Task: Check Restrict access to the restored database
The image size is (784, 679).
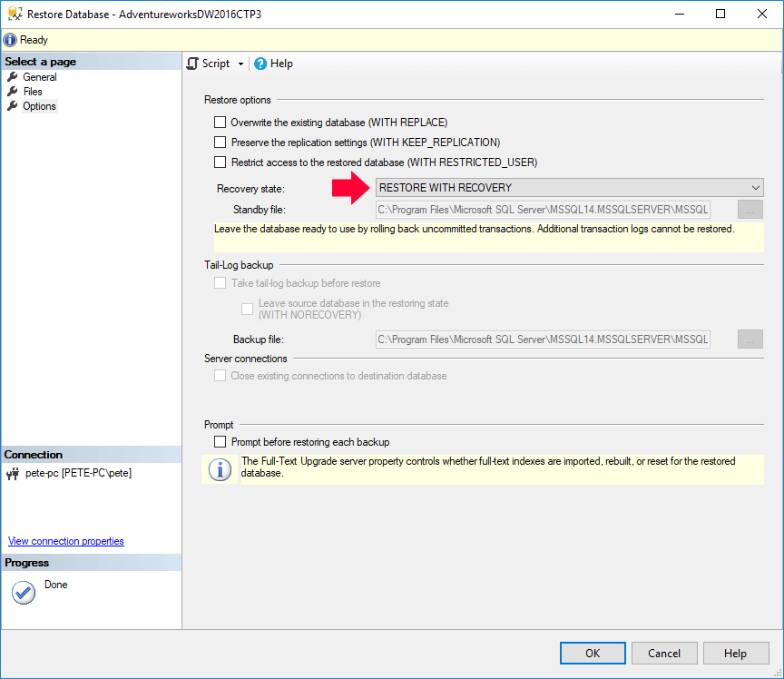Action: tap(220, 162)
